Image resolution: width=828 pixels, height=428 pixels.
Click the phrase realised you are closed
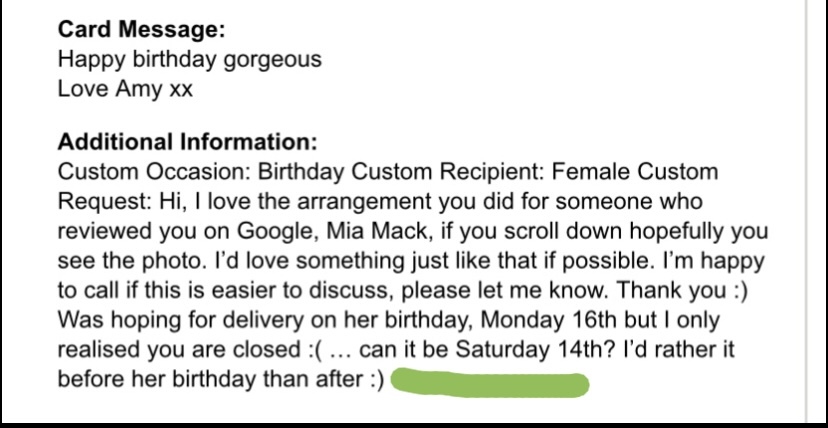(x=179, y=350)
